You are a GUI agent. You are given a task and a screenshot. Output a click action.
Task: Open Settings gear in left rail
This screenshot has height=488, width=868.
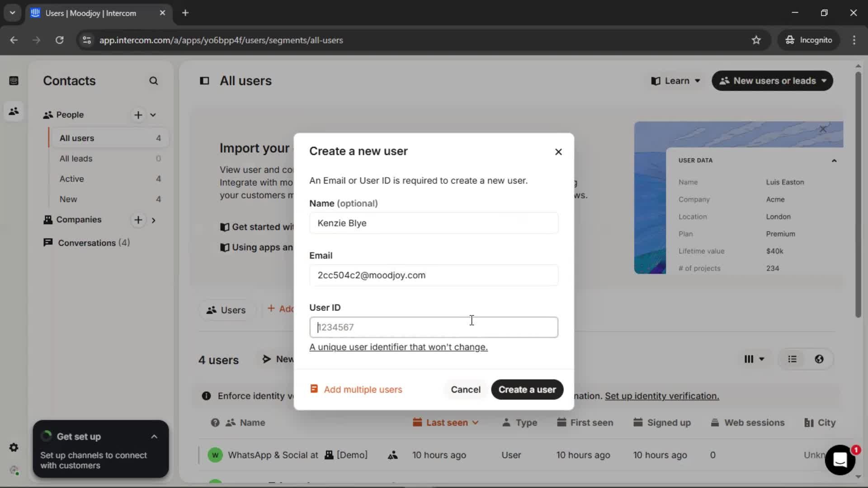14,447
